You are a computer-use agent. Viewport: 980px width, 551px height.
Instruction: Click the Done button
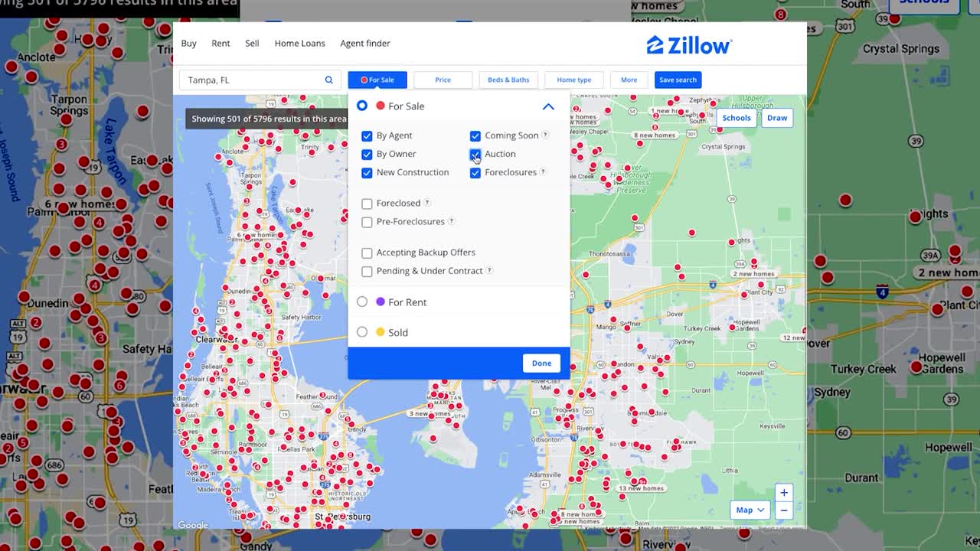tap(541, 363)
